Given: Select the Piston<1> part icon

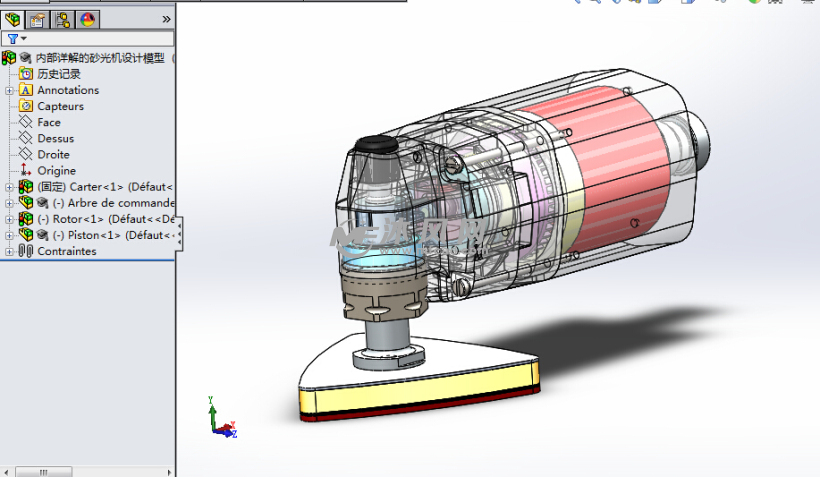Looking at the screenshot, I should [x=26, y=235].
